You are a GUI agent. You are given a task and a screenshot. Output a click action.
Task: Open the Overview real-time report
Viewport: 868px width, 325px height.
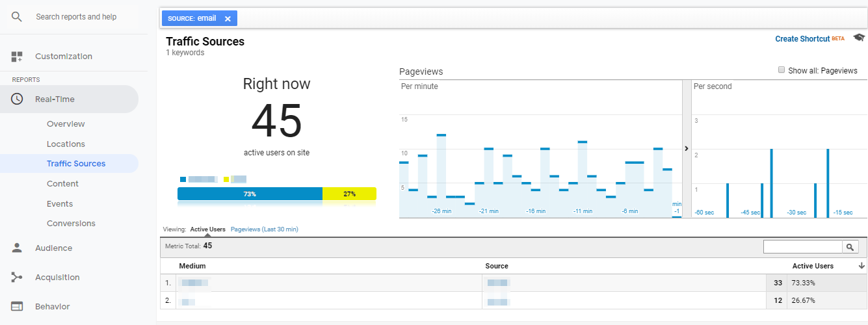click(66, 124)
